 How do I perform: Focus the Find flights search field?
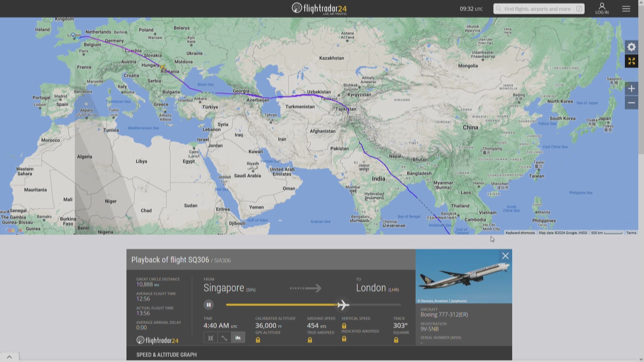tap(539, 9)
